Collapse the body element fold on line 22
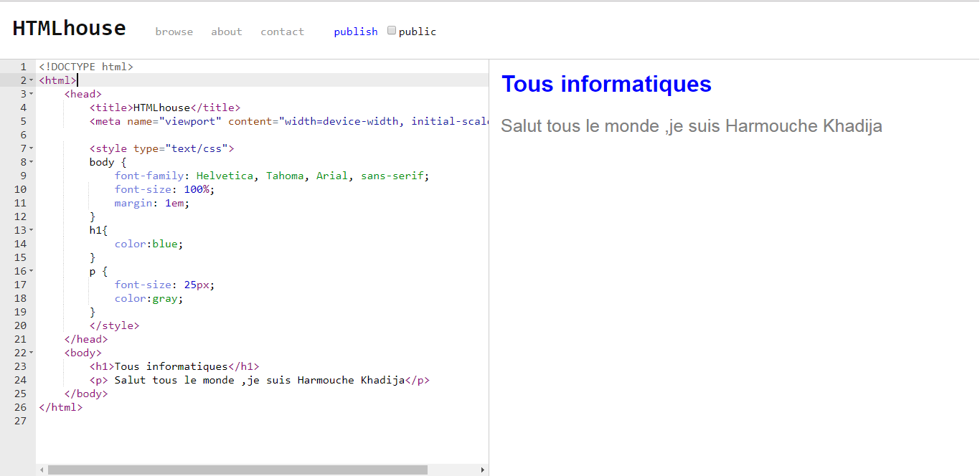980x476 pixels. (x=32, y=353)
